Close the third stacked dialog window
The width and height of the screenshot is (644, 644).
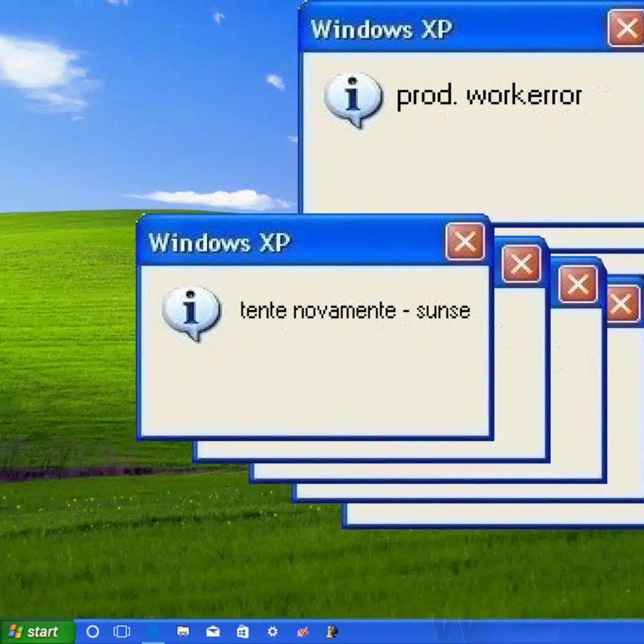578,284
